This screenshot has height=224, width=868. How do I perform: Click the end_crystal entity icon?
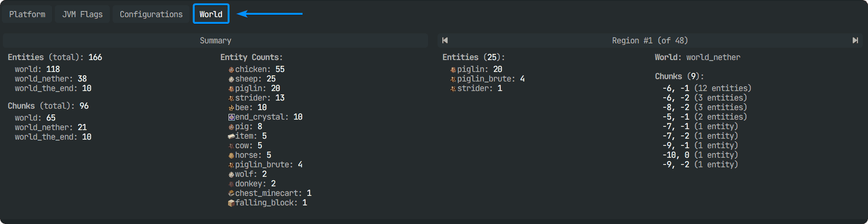pos(231,117)
